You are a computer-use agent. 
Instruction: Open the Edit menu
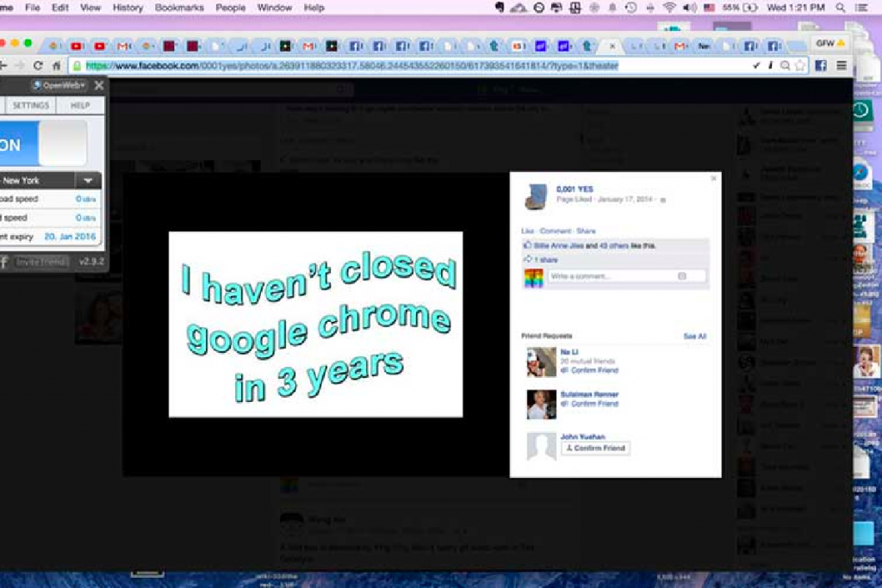pyautogui.click(x=60, y=8)
